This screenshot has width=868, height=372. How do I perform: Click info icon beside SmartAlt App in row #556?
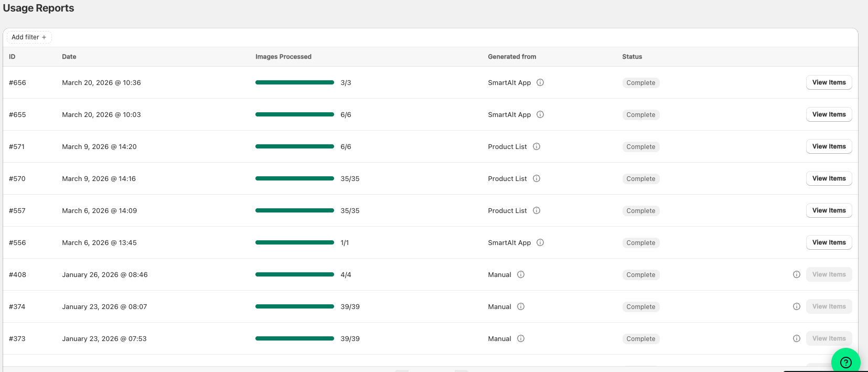point(540,242)
